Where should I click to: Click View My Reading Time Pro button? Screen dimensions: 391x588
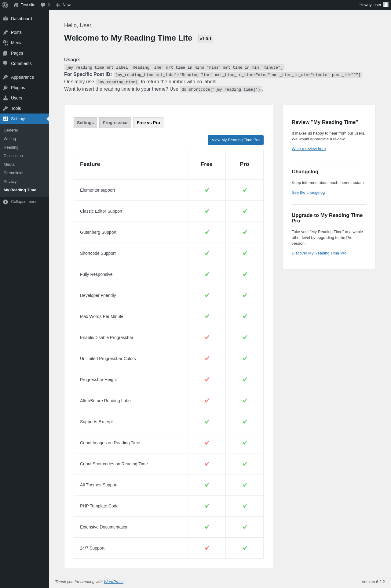[236, 140]
